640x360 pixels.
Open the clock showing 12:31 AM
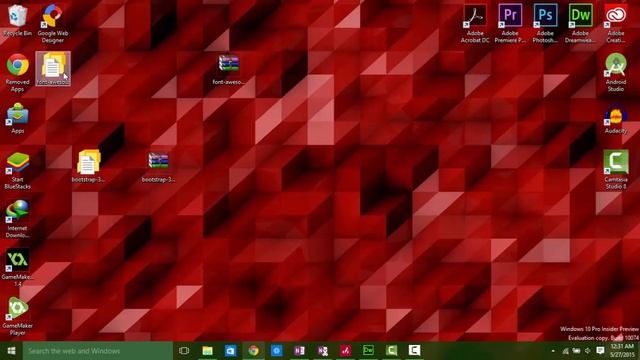[x=622, y=351]
